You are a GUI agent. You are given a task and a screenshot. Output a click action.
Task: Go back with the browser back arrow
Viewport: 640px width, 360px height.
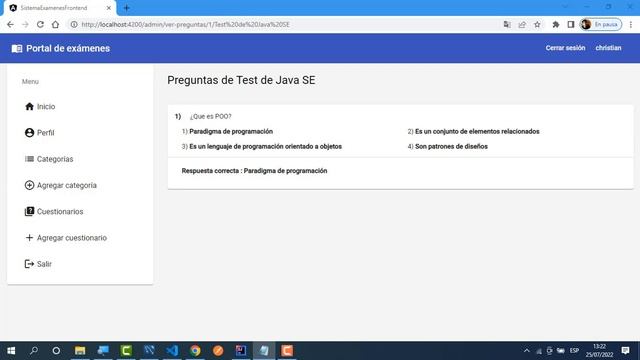coord(10,24)
